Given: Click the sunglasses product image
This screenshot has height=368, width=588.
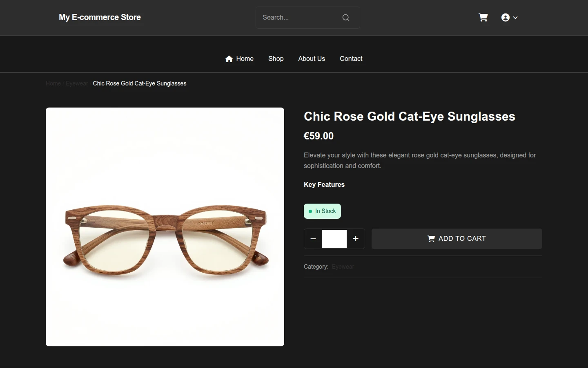Looking at the screenshot, I should (x=165, y=227).
